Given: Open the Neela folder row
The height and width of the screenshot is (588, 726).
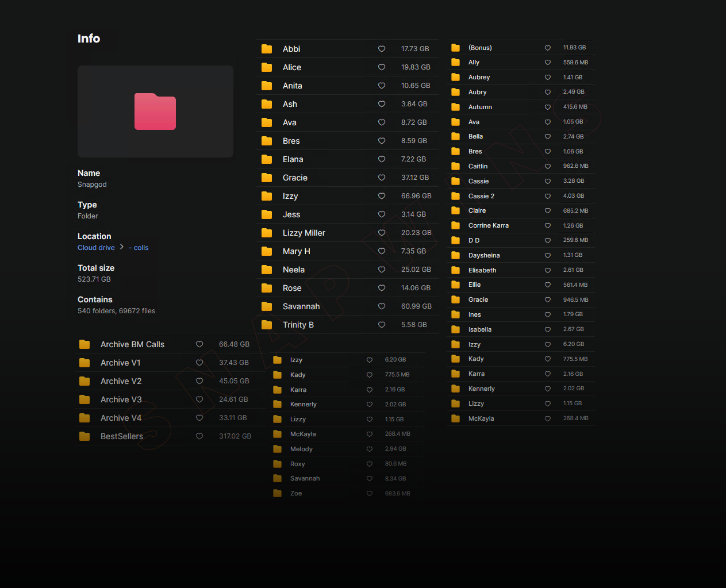Looking at the screenshot, I should pyautogui.click(x=294, y=270).
